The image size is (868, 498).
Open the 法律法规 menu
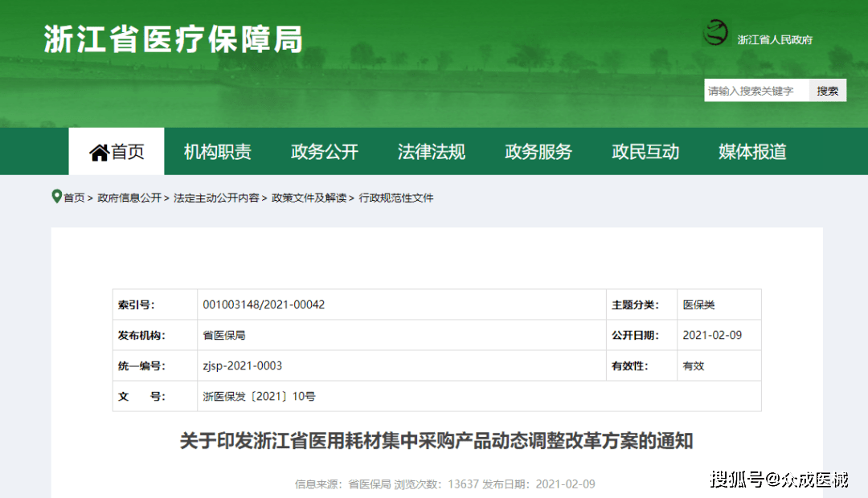[x=432, y=152]
